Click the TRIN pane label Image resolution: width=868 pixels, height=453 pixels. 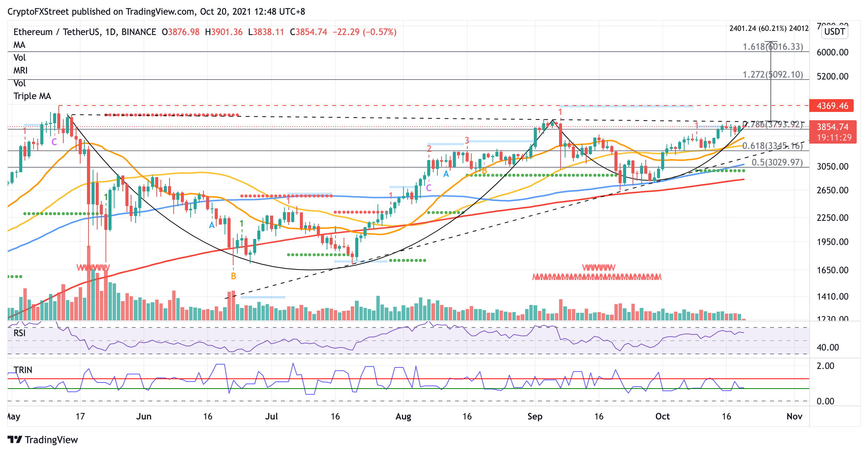pyautogui.click(x=23, y=370)
